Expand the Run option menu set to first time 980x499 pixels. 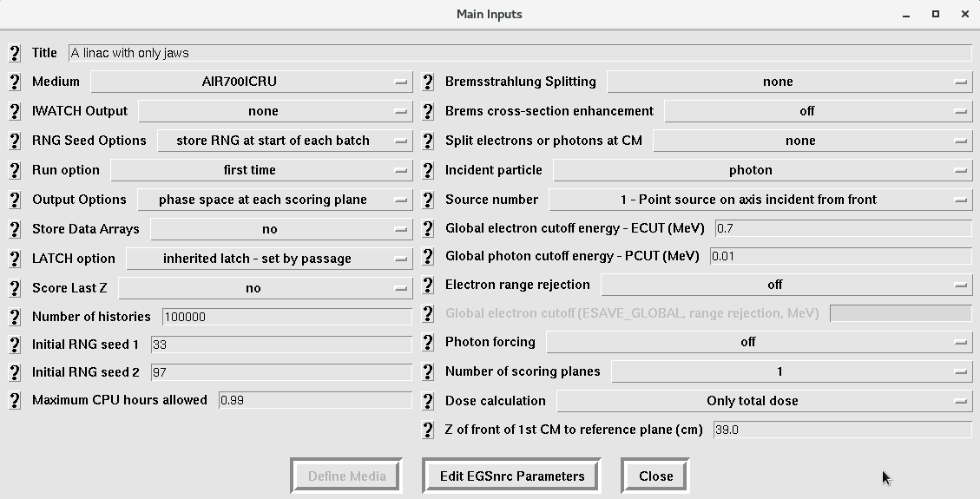click(x=262, y=170)
